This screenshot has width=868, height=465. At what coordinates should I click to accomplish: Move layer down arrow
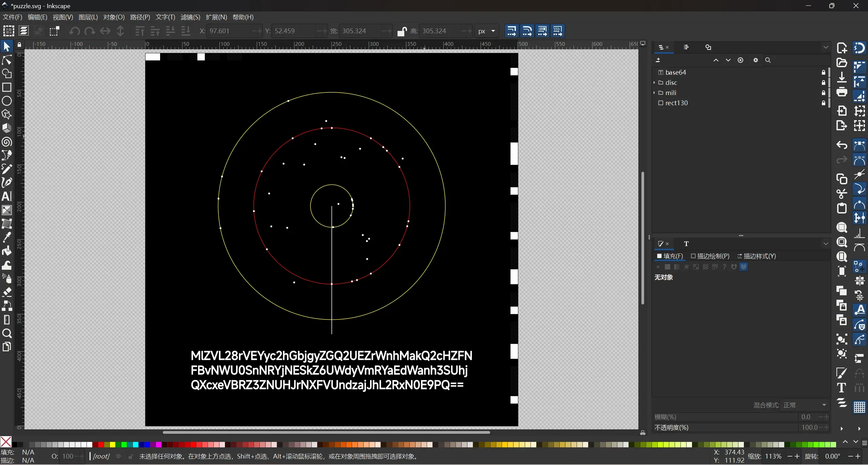tap(728, 60)
